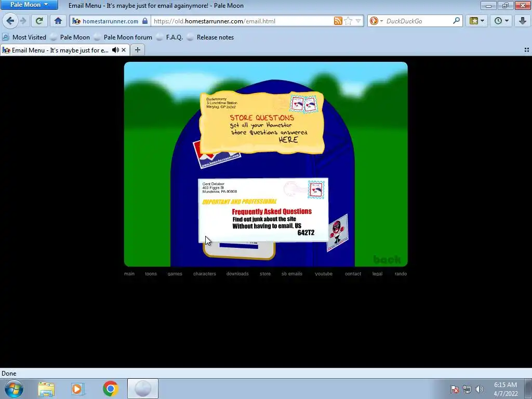The image size is (532, 399).
Task: Go to rando in the site navigation
Action: pyautogui.click(x=401, y=274)
